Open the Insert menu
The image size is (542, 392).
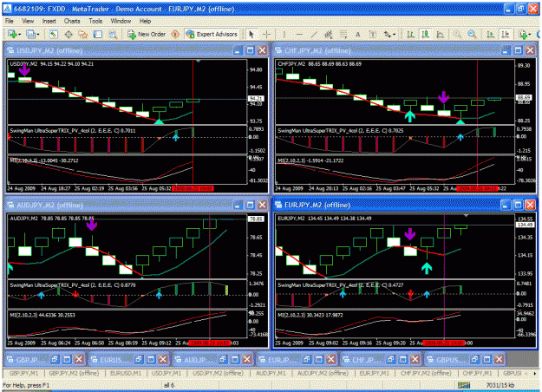point(49,21)
